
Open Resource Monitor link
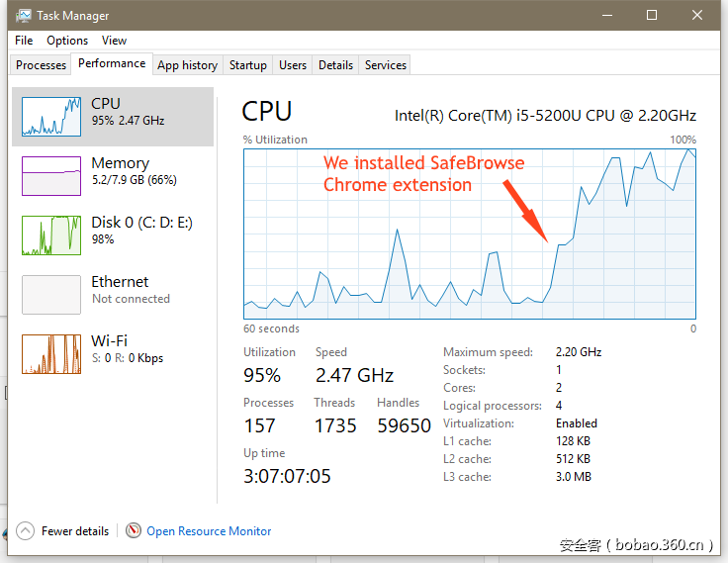209,531
